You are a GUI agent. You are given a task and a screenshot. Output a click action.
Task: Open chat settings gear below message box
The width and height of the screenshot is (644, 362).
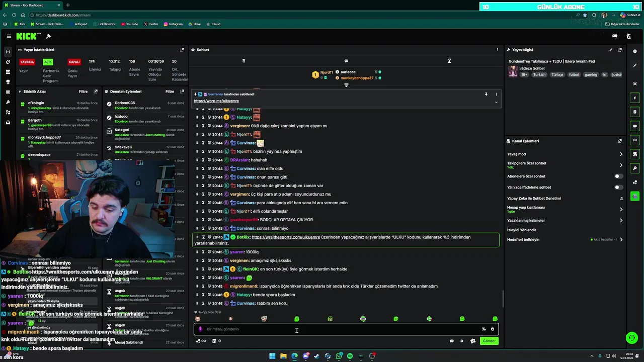462,341
